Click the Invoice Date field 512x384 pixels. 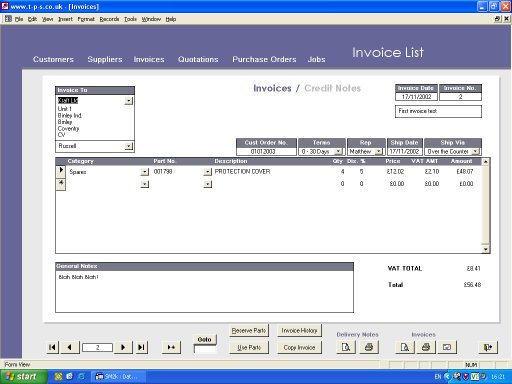[416, 97]
